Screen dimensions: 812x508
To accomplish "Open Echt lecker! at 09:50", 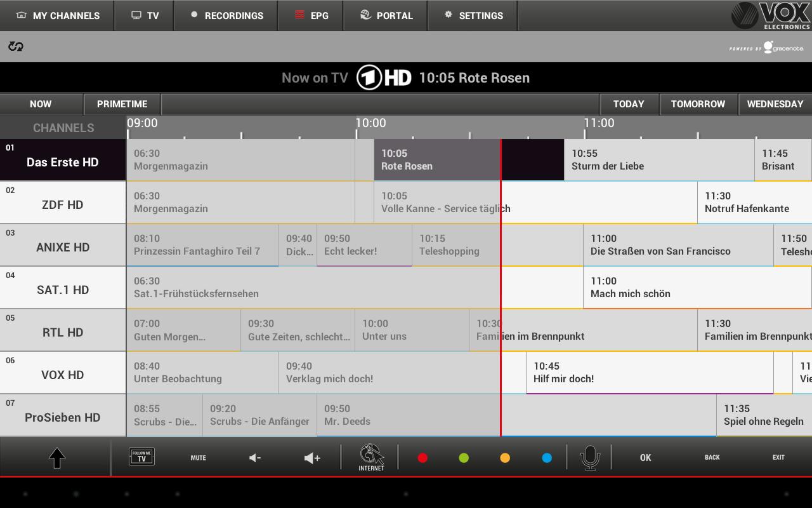I will 364,245.
